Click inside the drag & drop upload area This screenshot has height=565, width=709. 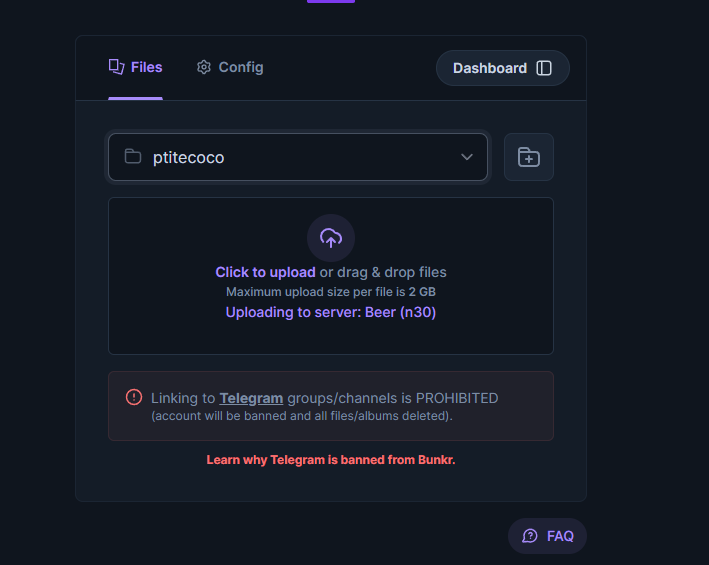(x=331, y=276)
